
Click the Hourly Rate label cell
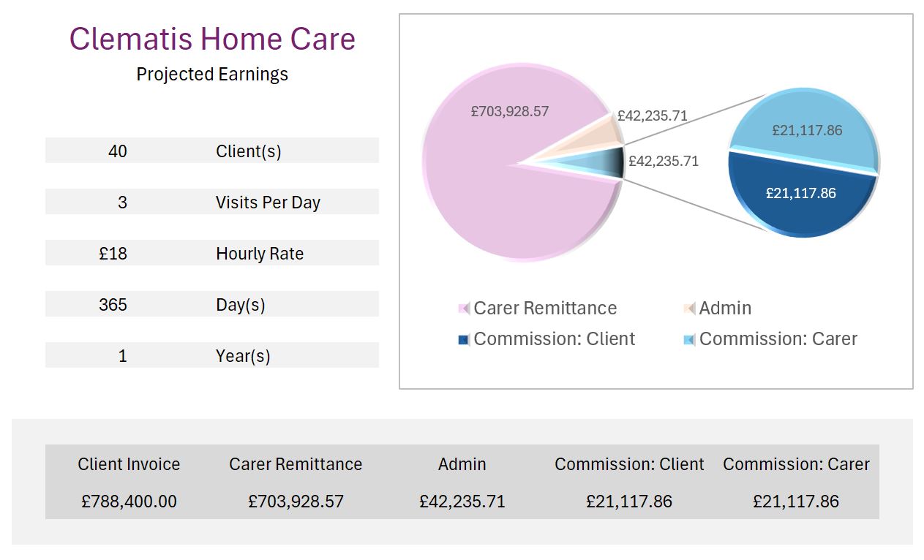point(260,254)
